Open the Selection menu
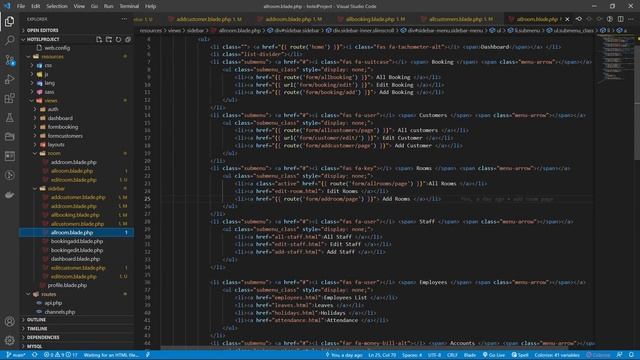The image size is (640, 360). point(57,6)
